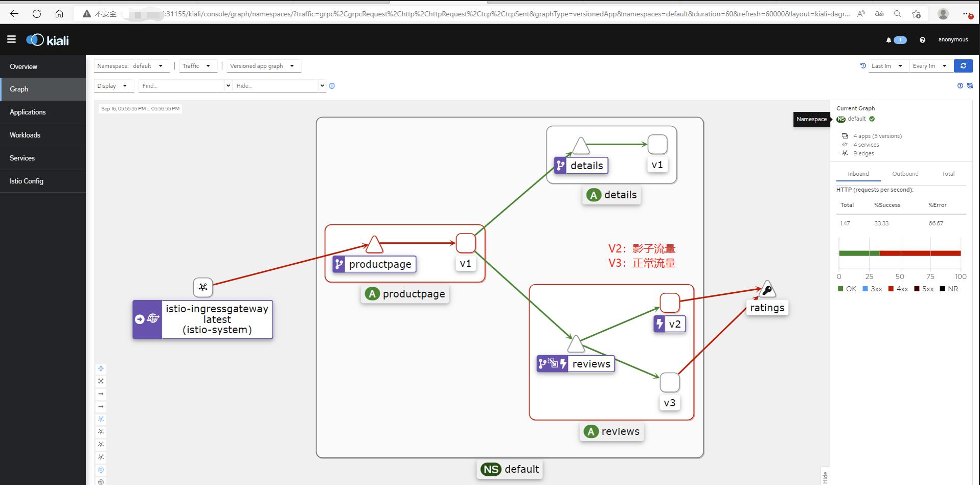Click the blue 3xx legend swatch
980x485 pixels.
[x=865, y=289]
